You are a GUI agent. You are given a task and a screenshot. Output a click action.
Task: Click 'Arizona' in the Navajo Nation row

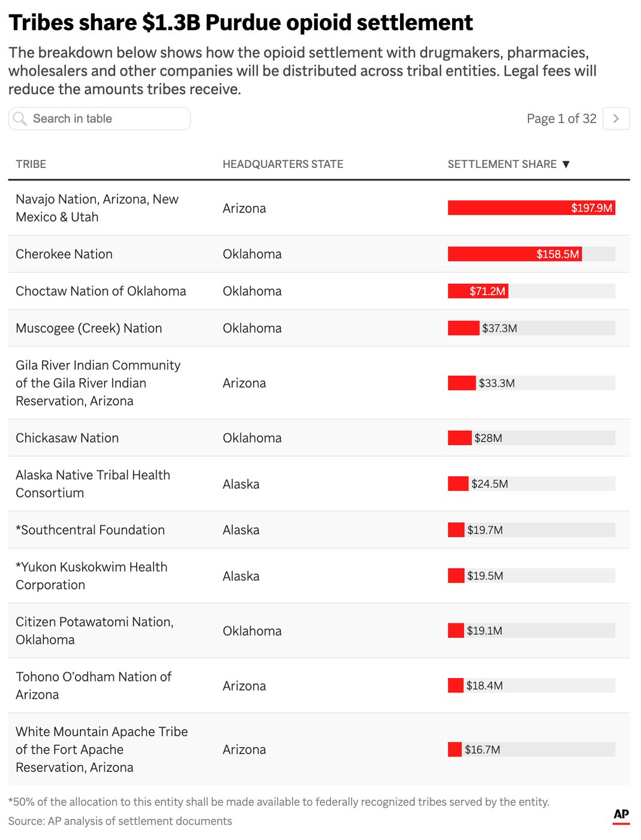[244, 208]
